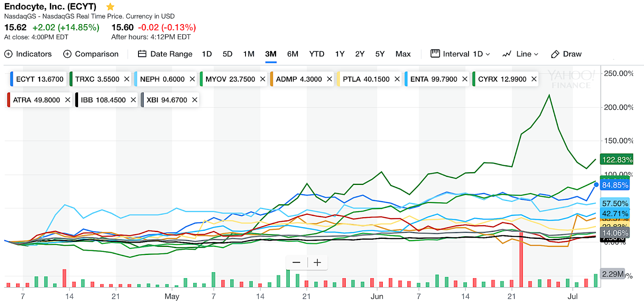Select 1M range
Image resolution: width=644 pixels, height=302 pixels.
coord(249,54)
